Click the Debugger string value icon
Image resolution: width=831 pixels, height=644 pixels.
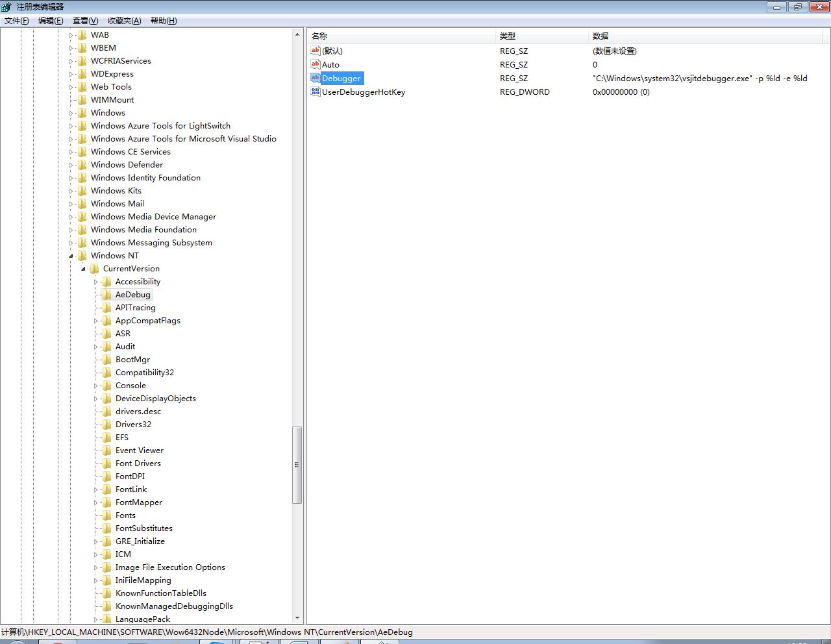pyautogui.click(x=316, y=78)
